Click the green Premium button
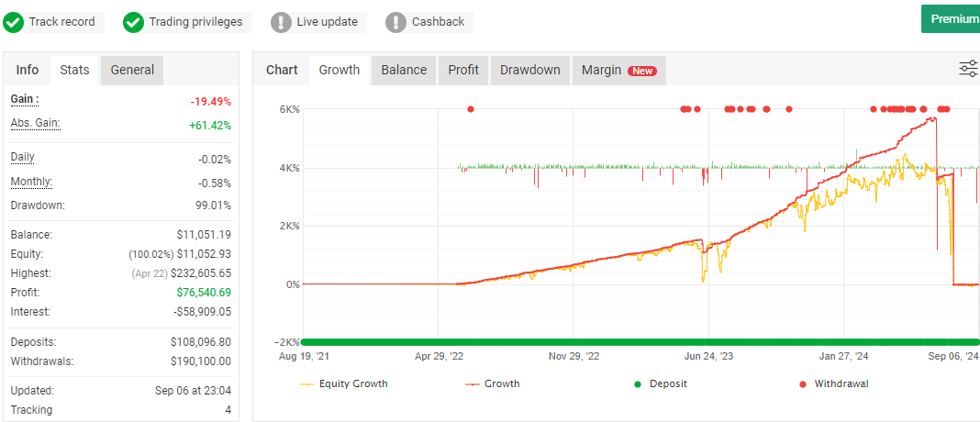This screenshot has height=422, width=980. tap(951, 18)
